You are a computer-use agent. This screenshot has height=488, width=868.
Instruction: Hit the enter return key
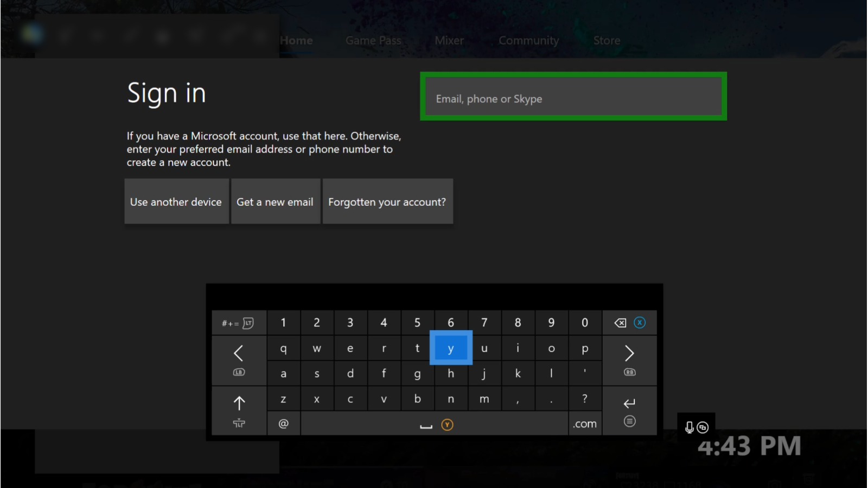click(x=629, y=411)
